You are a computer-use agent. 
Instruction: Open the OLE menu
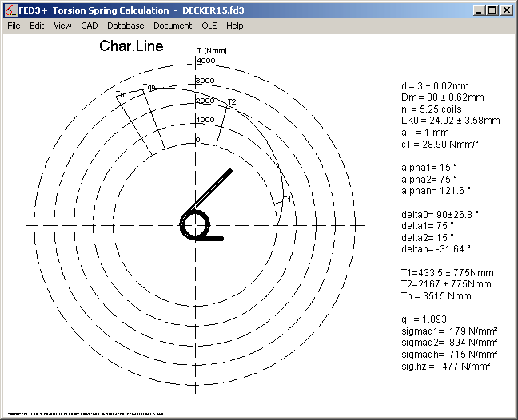click(209, 26)
